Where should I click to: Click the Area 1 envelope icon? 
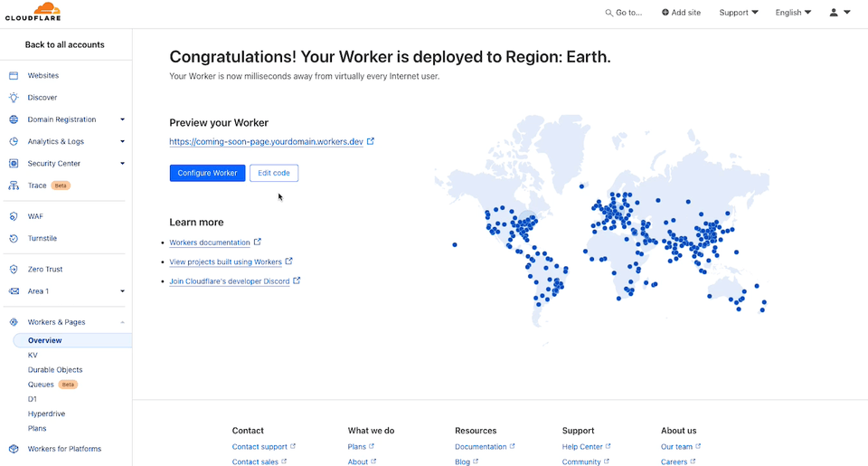[14, 290]
